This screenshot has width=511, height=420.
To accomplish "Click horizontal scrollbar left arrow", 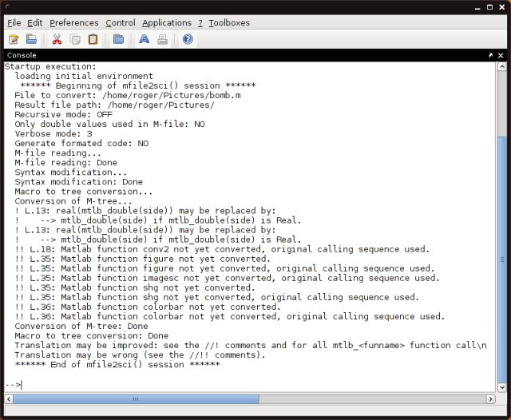I will click(x=9, y=399).
